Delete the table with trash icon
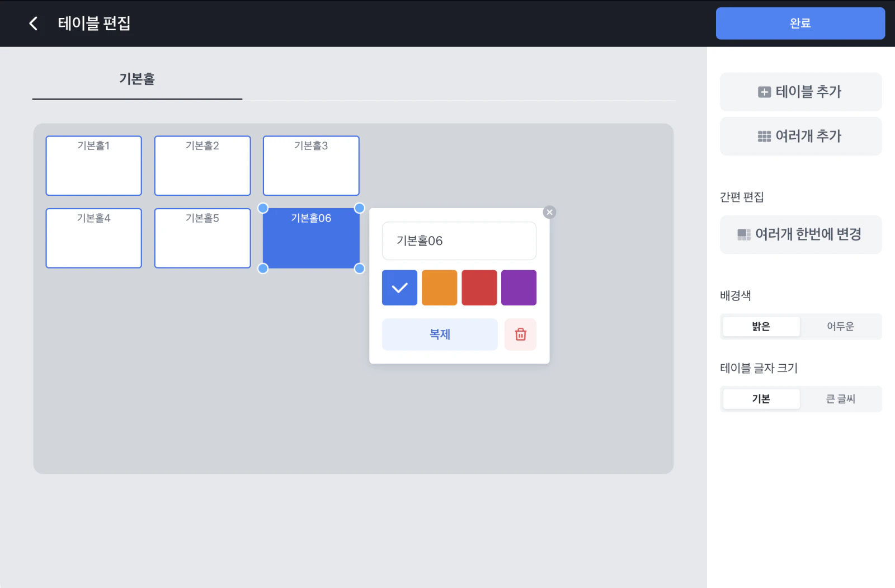Viewport: 895px width, 588px height. pos(521,335)
